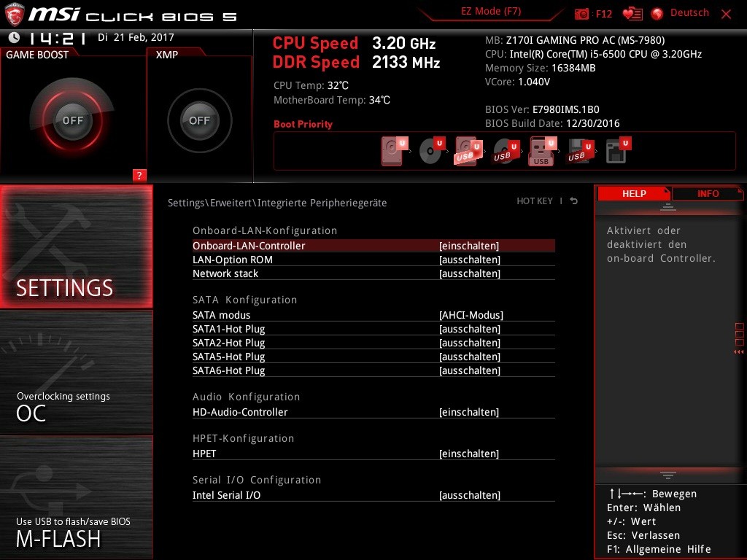Open the OC overclocking settings section
Image resolution: width=747 pixels, height=560 pixels.
tap(76, 373)
